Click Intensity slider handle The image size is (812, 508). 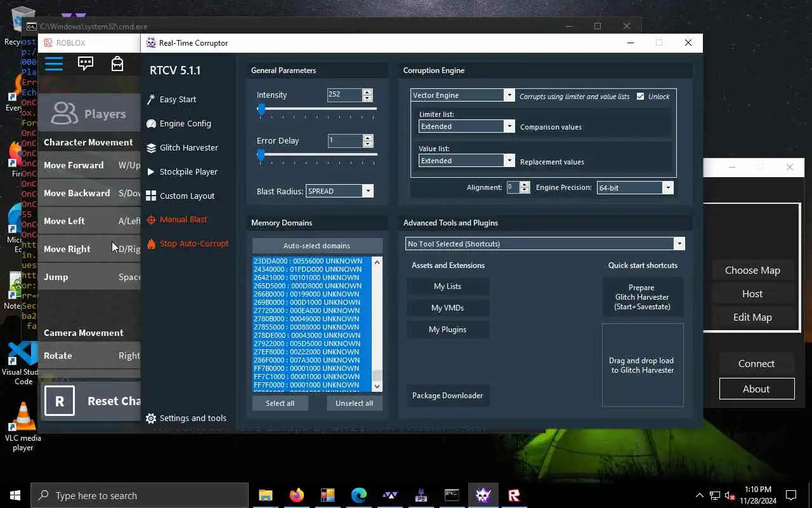(261, 109)
